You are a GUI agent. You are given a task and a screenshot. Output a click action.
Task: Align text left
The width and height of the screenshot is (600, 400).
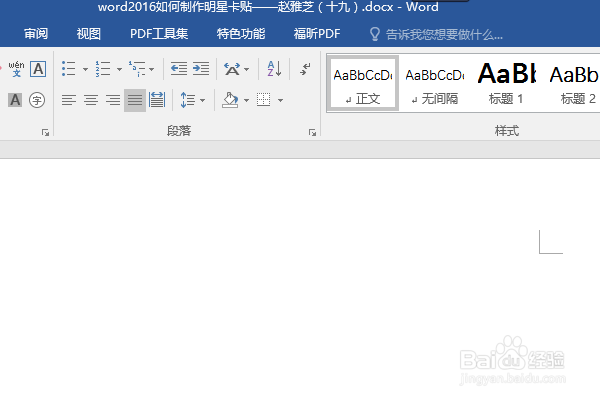(69, 100)
